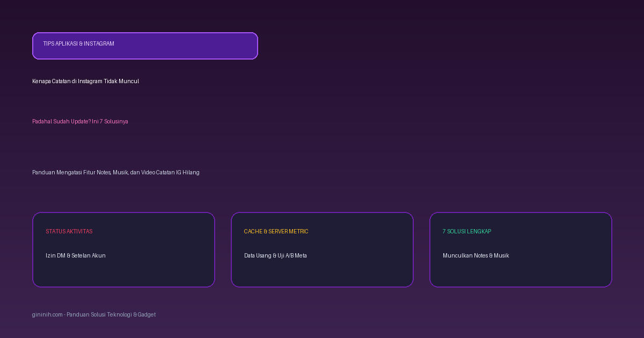The height and width of the screenshot is (338, 644).
Task: Click the yellow CACHE & SERVER METRIC label
Action: 276,231
